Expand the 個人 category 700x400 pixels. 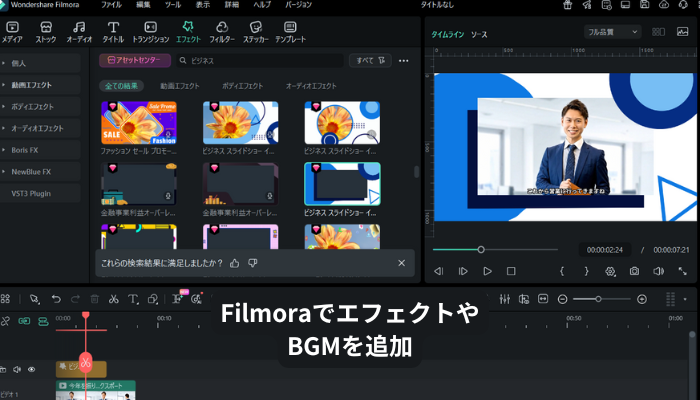pos(40,63)
